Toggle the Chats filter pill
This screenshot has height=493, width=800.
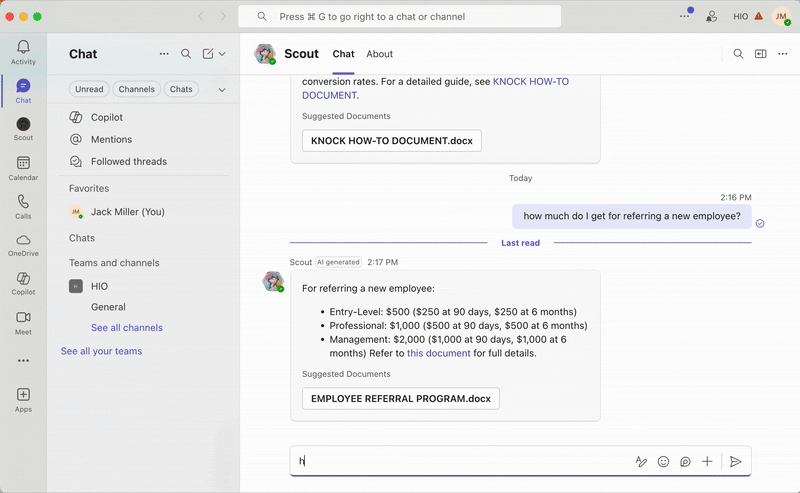tap(181, 89)
